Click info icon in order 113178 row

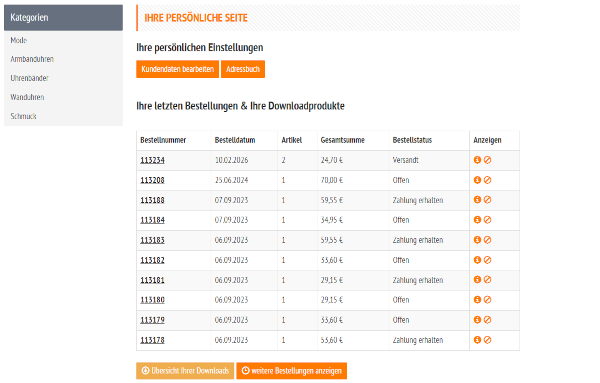click(x=477, y=340)
